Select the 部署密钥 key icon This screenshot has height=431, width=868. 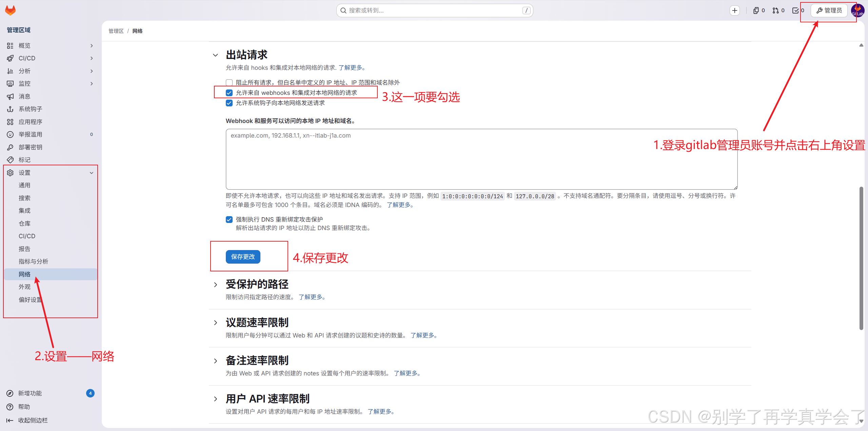[x=11, y=147]
